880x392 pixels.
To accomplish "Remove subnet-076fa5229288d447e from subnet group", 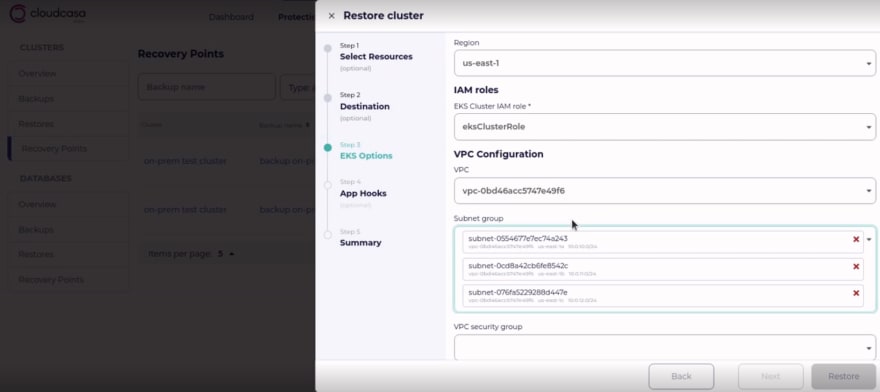I will click(856, 293).
